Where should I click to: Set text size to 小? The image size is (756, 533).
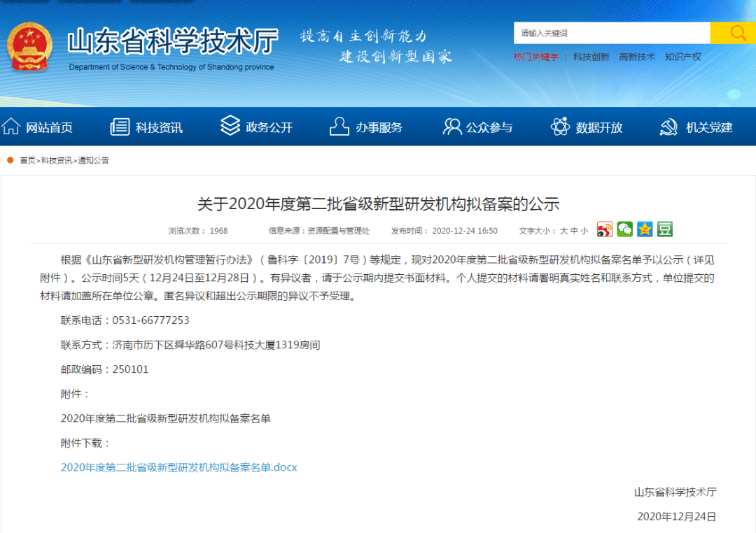tap(584, 231)
